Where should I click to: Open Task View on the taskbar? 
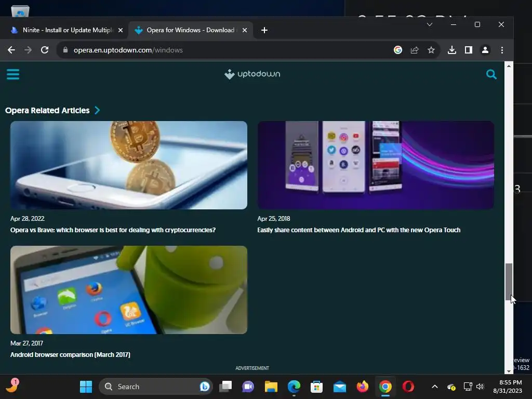point(225,387)
